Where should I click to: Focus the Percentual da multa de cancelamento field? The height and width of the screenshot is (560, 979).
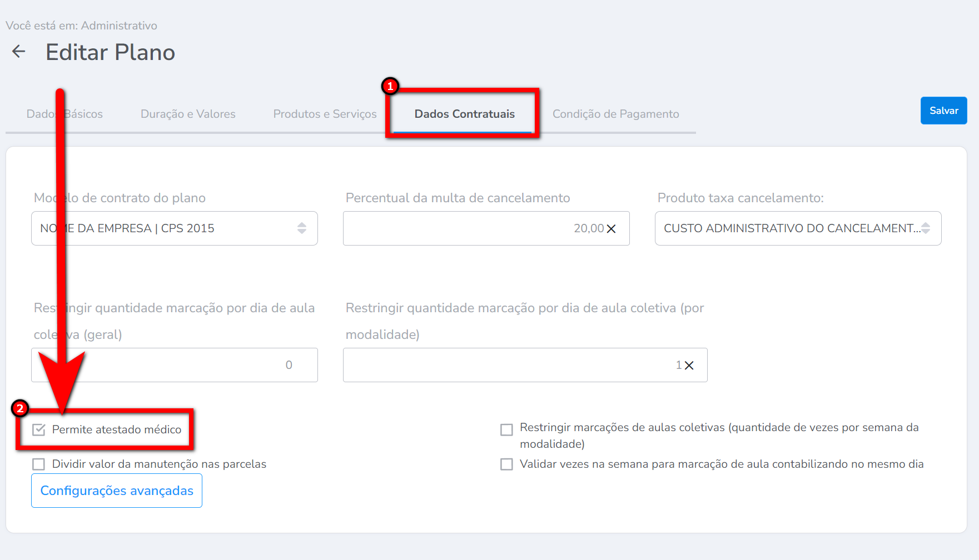click(473, 228)
